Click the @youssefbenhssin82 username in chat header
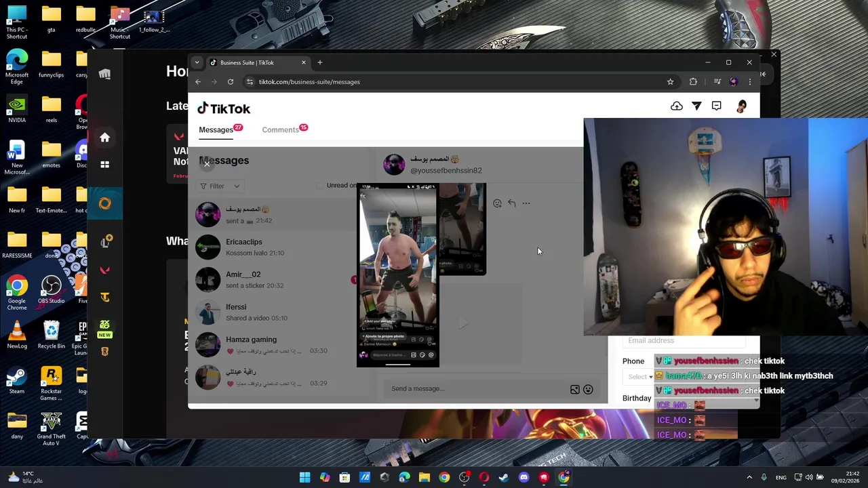 click(446, 171)
